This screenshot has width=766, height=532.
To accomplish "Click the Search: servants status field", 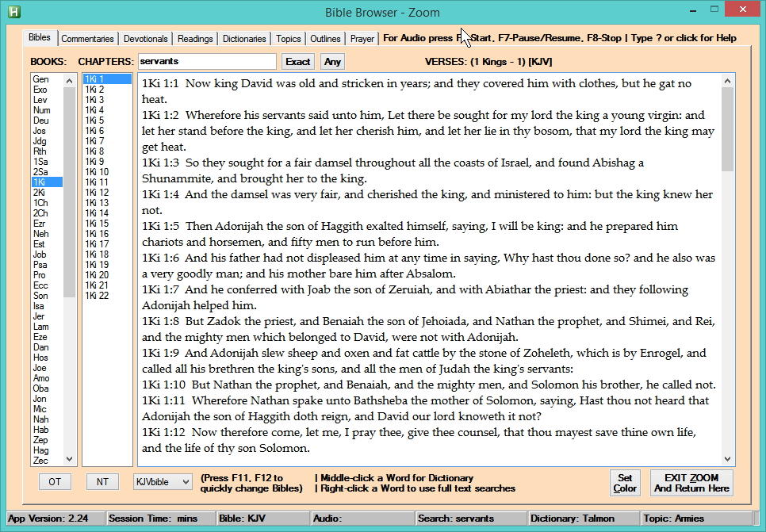I will pos(472,519).
